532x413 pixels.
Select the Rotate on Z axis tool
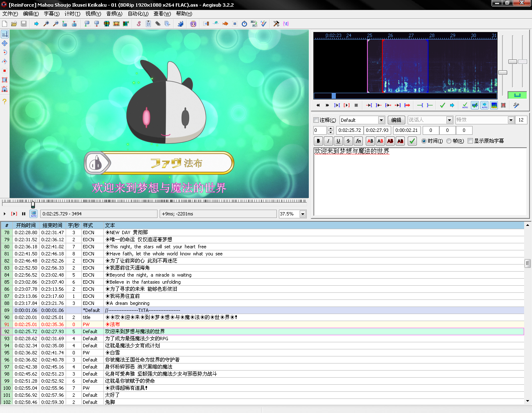click(5, 52)
